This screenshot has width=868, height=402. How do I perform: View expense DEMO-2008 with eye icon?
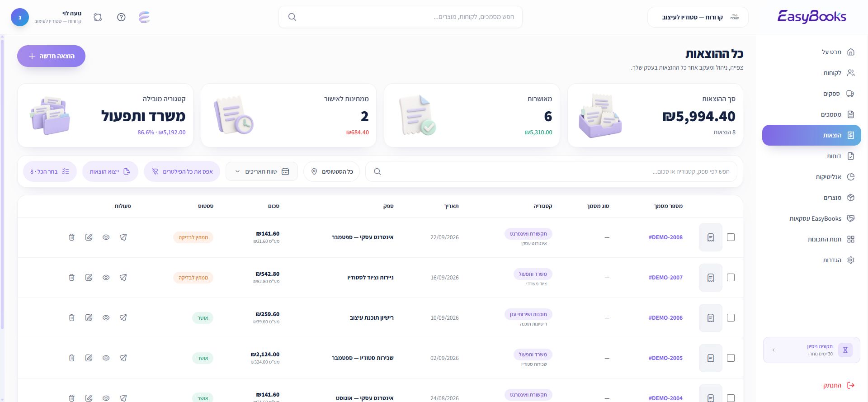coord(106,237)
